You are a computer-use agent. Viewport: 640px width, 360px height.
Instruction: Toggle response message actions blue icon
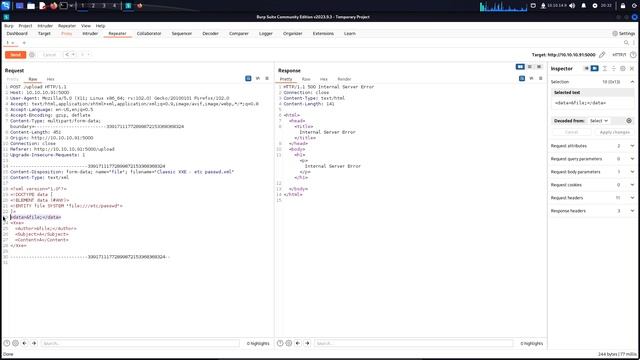point(522,78)
